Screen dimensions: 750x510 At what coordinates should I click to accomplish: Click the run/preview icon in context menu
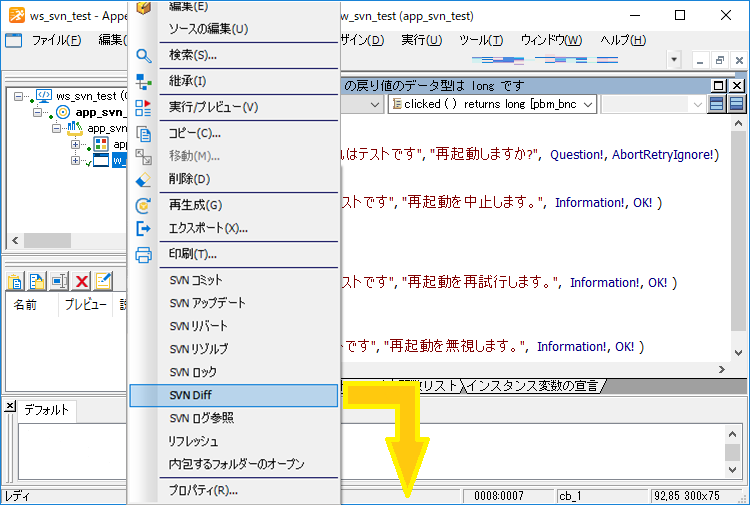[143, 108]
